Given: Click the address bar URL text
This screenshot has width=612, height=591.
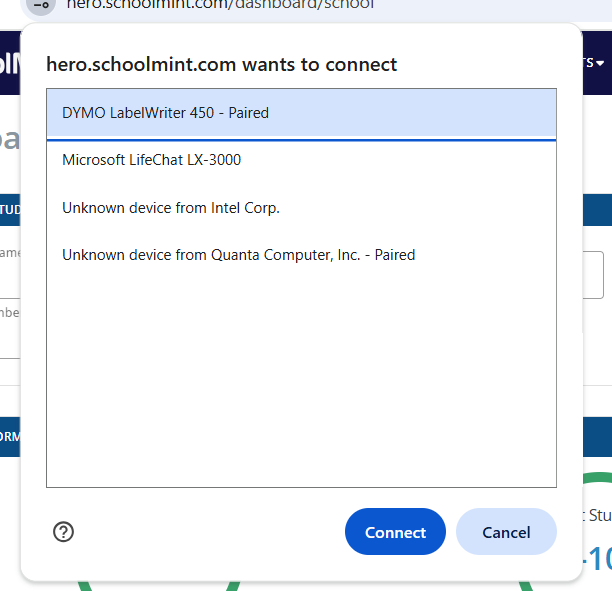Looking at the screenshot, I should [220, 5].
